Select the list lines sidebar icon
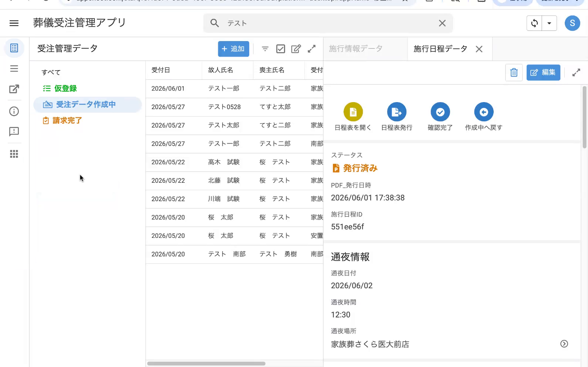The width and height of the screenshot is (588, 367). pos(14,68)
